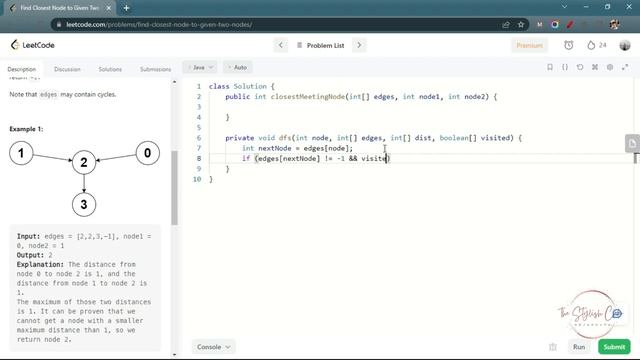Toggle fullscreen editor mode
Screen dimensions: 640x360
(625, 67)
